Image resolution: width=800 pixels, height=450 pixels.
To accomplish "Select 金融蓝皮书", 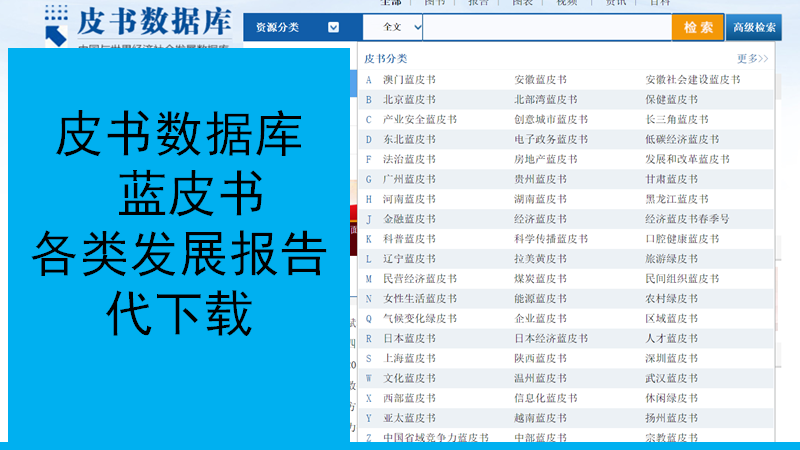I will (409, 219).
